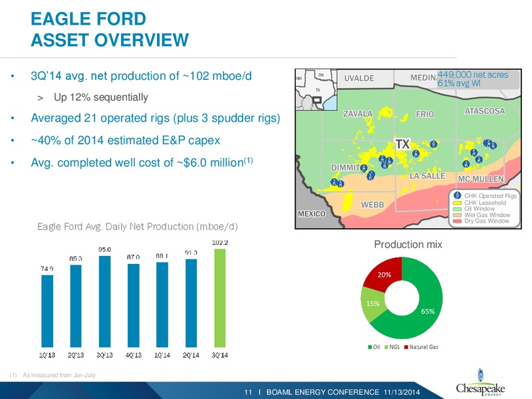The width and height of the screenshot is (532, 399).
Task: Click the yellow CHK Leasehold legend swatch
Action: 458,203
